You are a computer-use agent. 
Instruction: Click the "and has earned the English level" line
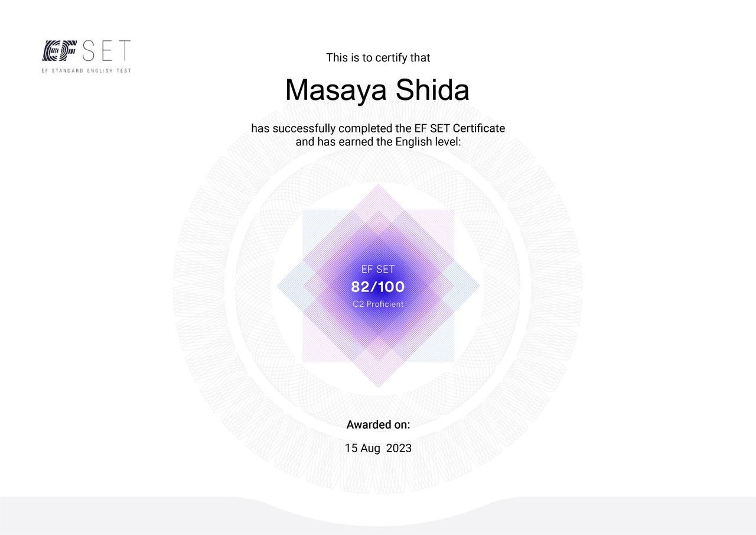point(378,141)
